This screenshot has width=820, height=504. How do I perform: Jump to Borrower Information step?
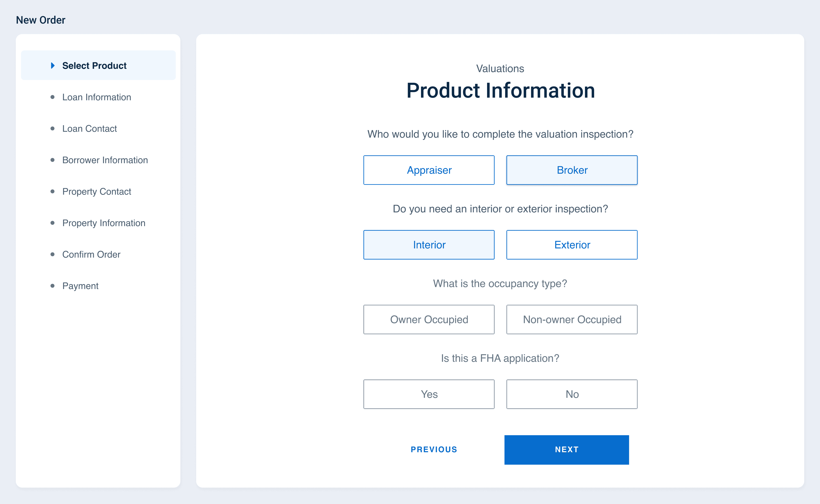[x=105, y=160]
